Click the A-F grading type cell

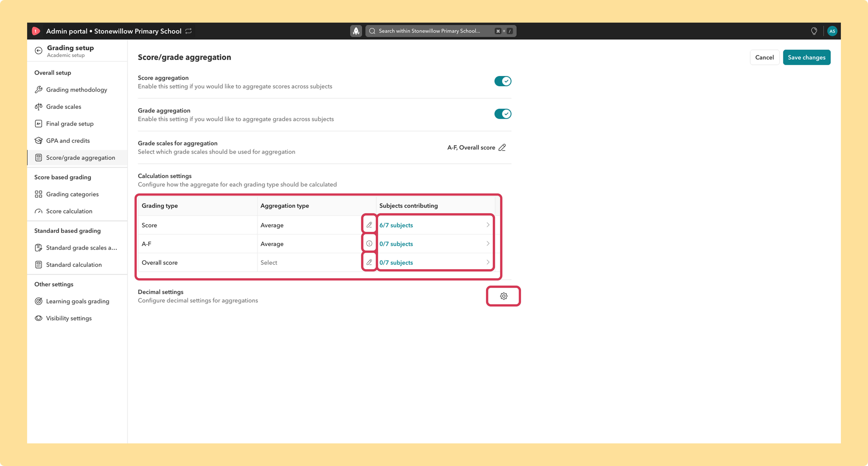198,244
